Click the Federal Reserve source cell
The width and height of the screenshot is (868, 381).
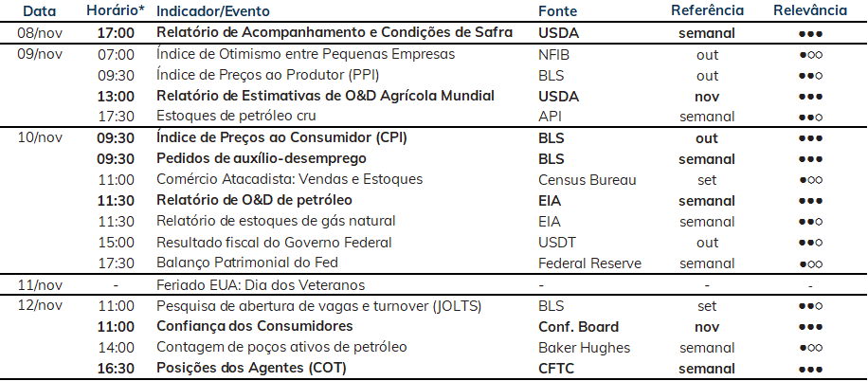pyautogui.click(x=589, y=263)
